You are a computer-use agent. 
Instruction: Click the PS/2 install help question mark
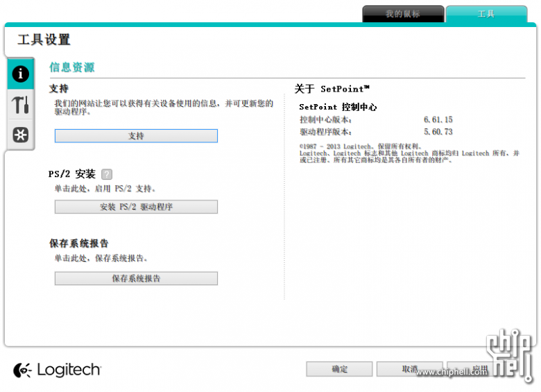(107, 174)
